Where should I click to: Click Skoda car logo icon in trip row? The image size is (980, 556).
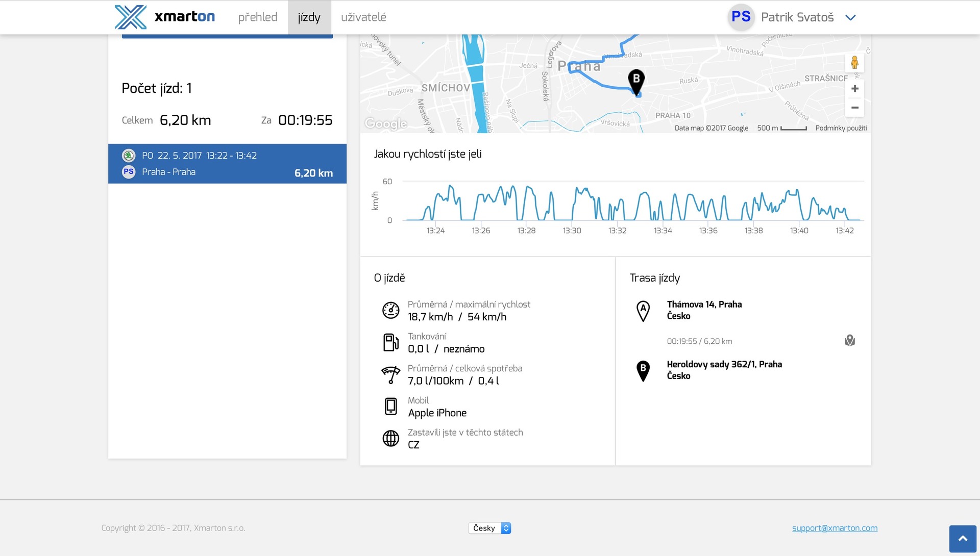pos(129,155)
